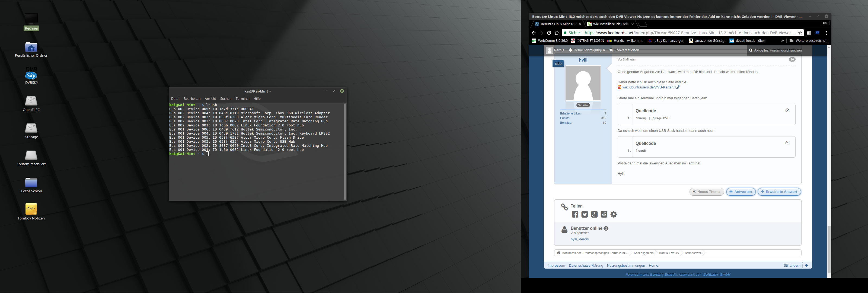Open DVB-Viewer breadcrumb

pos(693,253)
